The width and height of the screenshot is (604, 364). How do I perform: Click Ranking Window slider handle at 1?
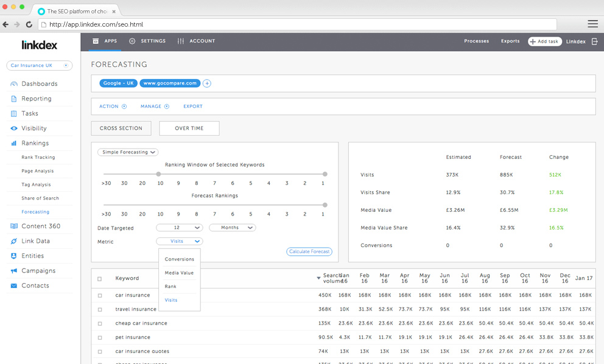coord(325,174)
